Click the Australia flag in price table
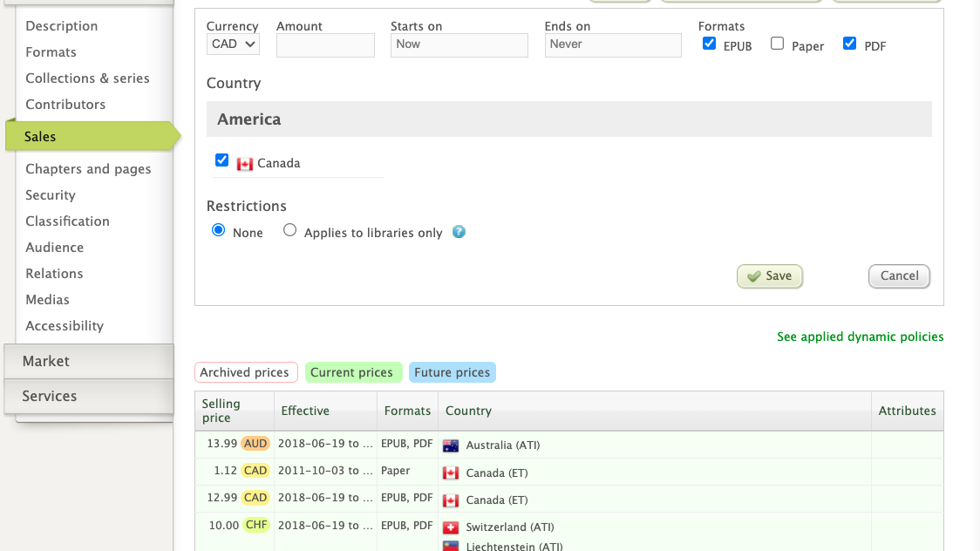 [x=451, y=446]
